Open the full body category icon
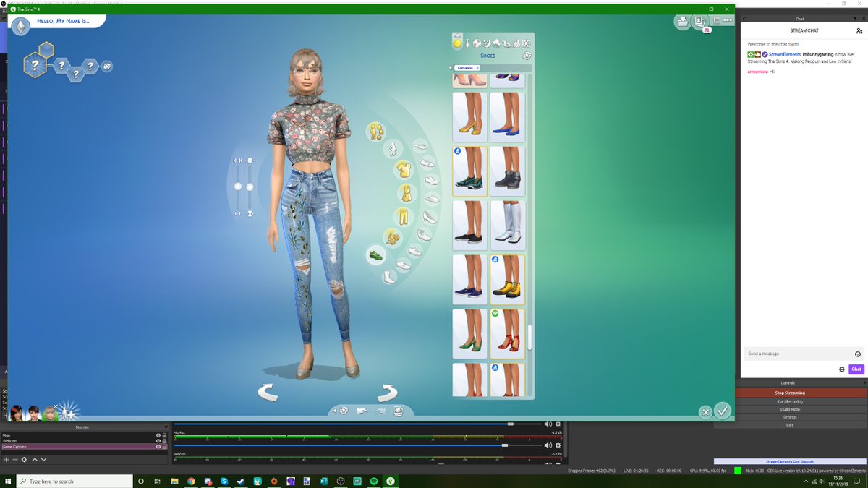Screen dimensions: 868x488 (375, 131)
